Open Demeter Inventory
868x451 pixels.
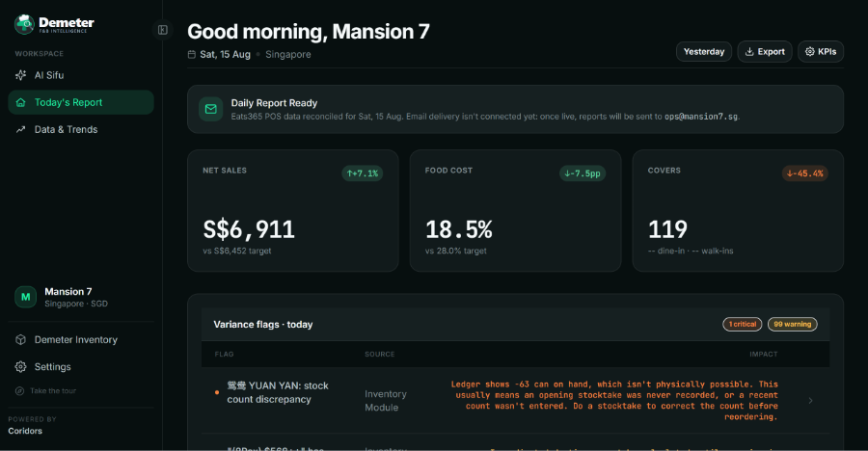[x=81, y=340]
